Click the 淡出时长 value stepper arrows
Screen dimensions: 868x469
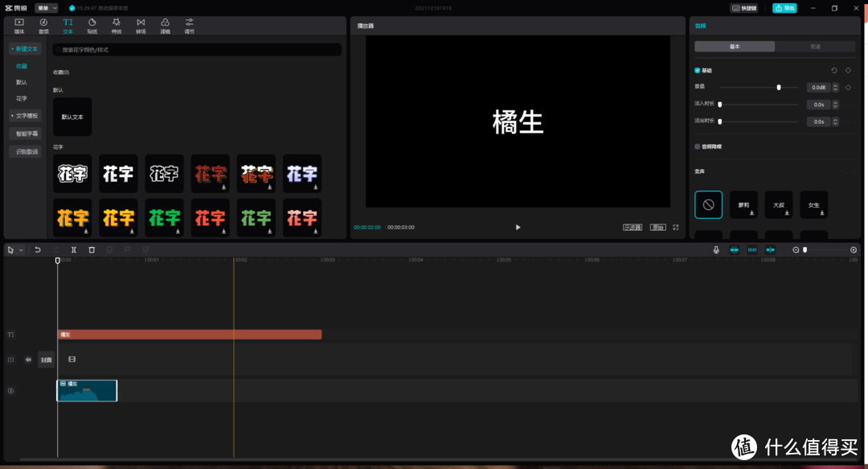coord(835,122)
